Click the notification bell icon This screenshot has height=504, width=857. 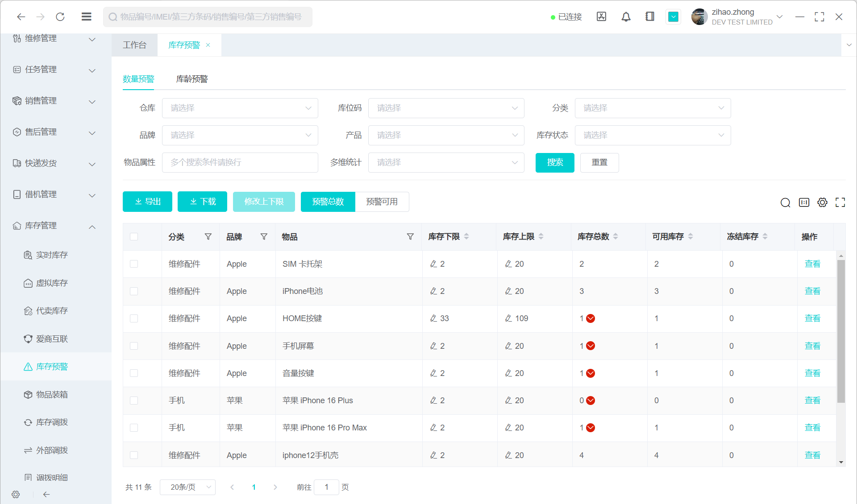[626, 17]
